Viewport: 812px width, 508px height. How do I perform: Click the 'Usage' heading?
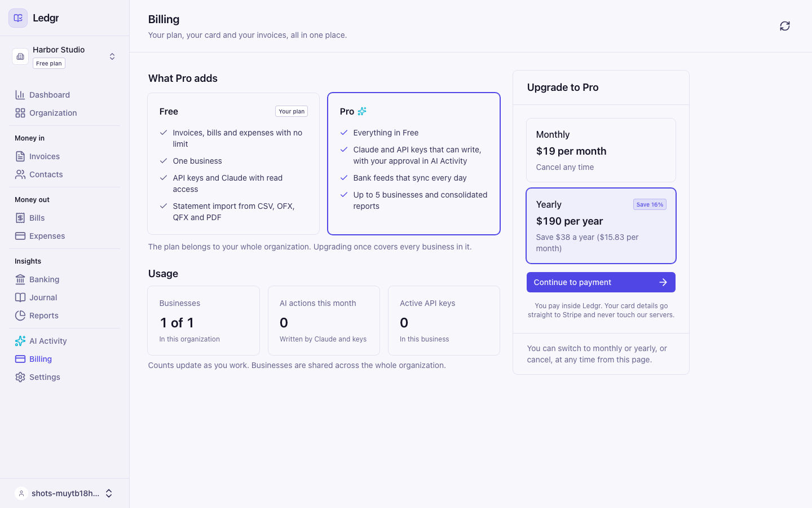click(163, 274)
